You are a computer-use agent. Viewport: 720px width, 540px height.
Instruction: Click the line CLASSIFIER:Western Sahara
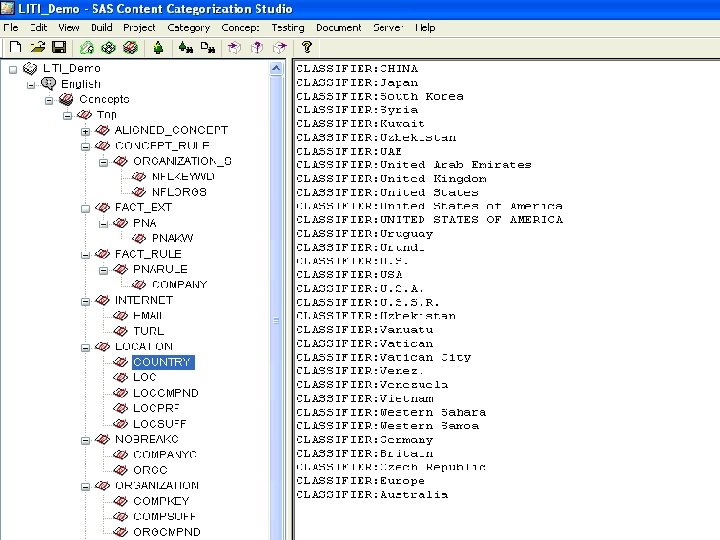pyautogui.click(x=391, y=412)
